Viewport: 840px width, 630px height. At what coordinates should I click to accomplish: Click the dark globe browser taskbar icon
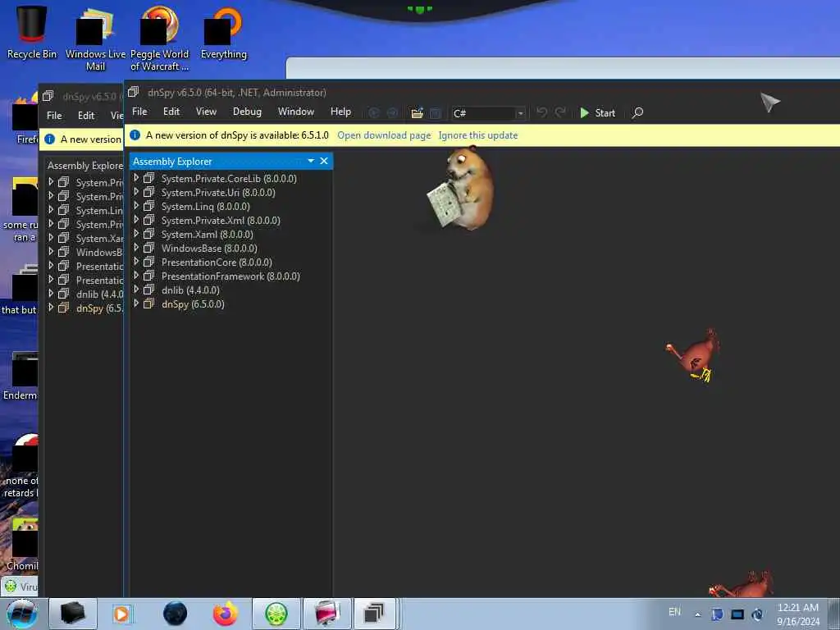coord(176,614)
